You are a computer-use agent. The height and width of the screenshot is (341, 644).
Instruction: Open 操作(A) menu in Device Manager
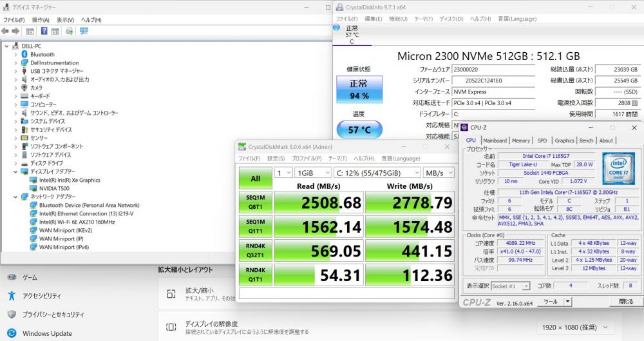41,20
